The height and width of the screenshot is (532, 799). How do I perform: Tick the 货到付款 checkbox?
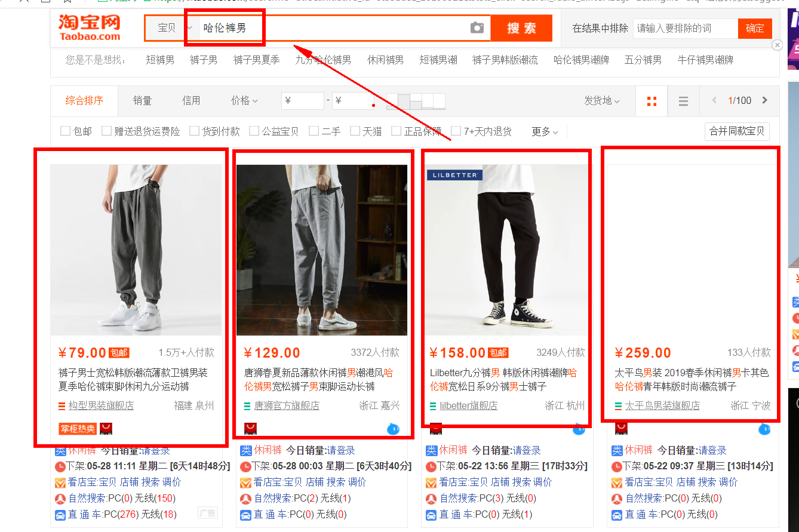pos(194,131)
